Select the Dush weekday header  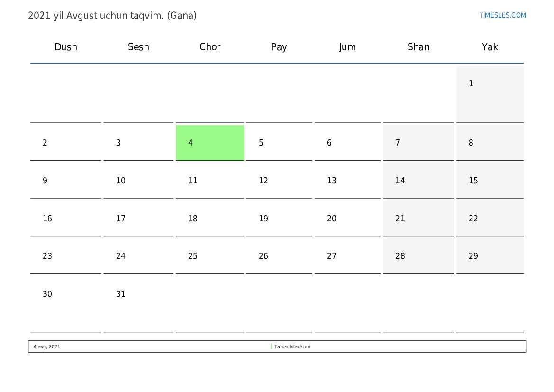66,47
